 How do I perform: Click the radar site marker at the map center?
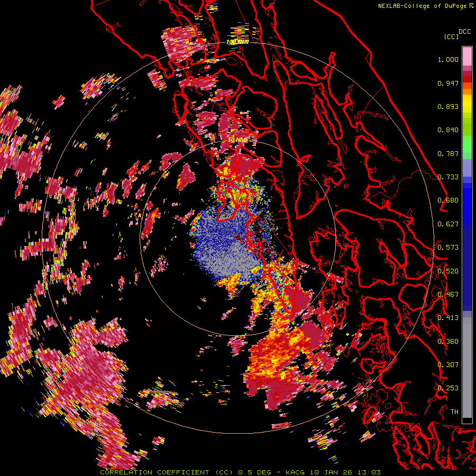point(237,237)
